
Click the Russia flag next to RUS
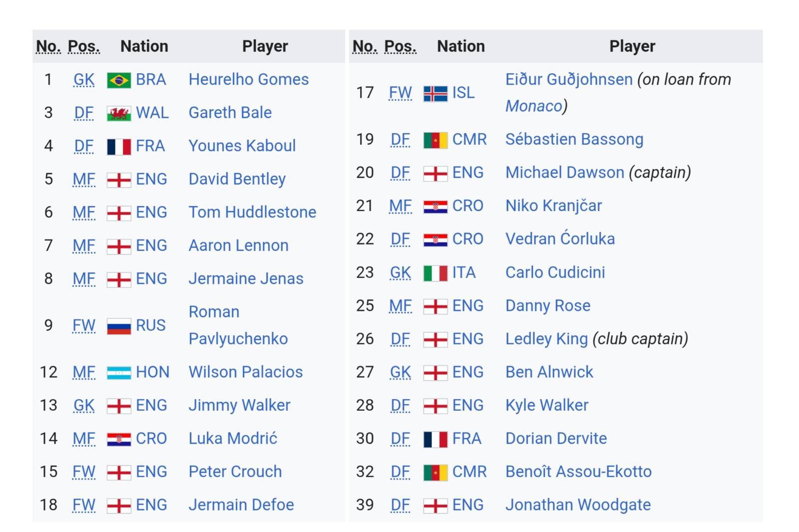[119, 326]
